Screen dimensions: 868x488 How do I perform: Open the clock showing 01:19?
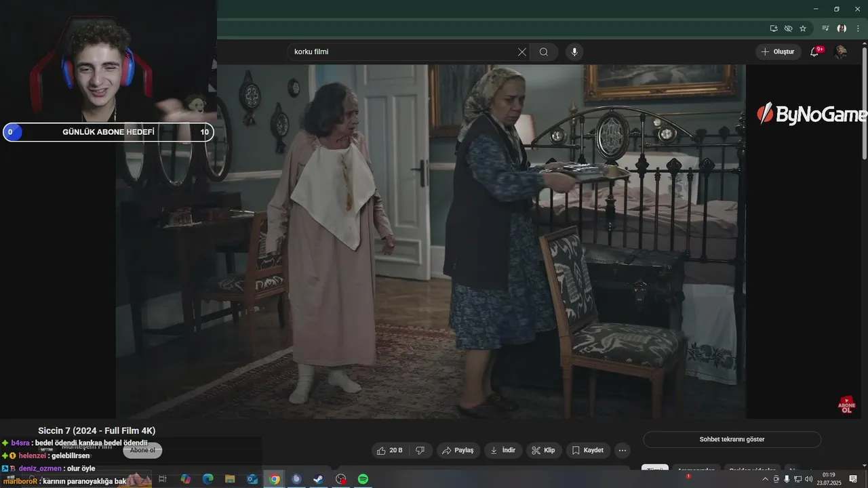coord(829,479)
